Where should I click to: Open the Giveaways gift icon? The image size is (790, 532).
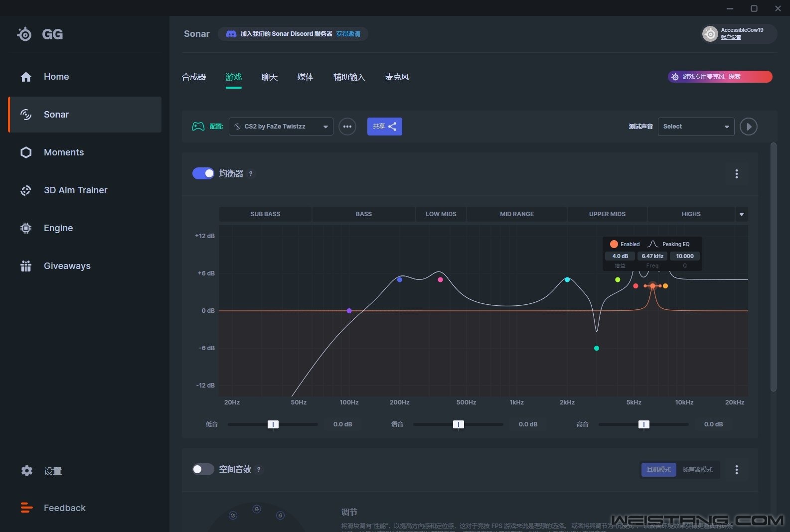point(26,266)
